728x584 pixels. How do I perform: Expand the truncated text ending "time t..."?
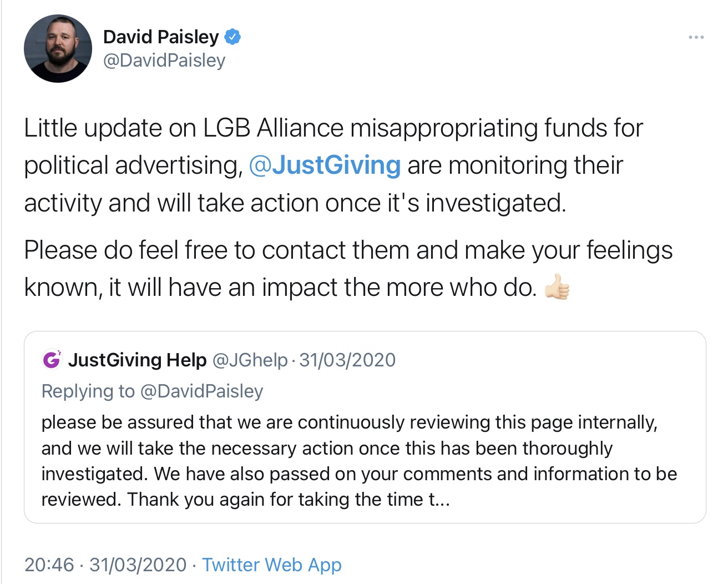439,500
